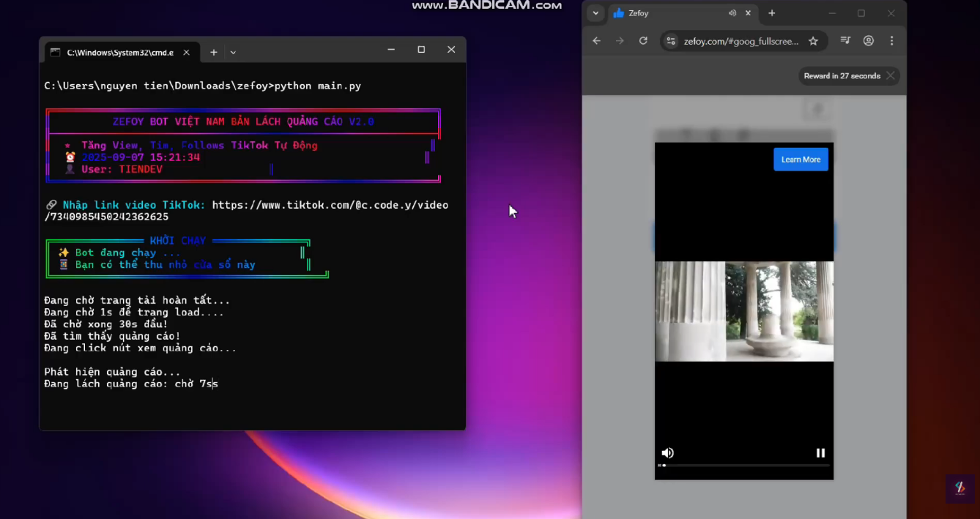
Task: Select the cmd.exe terminal tab
Action: [117, 52]
